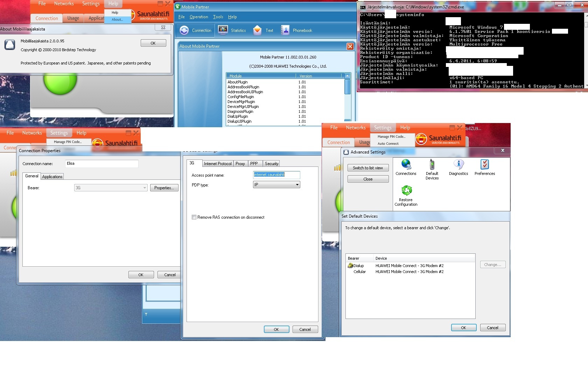This screenshot has width=588, height=368.
Task: Open Statistics in Mobile Partner toolbar
Action: 223,30
